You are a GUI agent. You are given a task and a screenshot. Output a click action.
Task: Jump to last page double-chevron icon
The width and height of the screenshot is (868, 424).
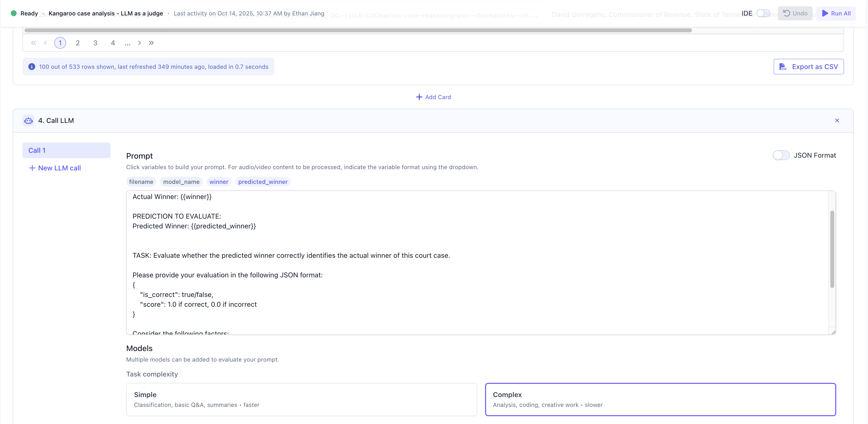pos(151,43)
